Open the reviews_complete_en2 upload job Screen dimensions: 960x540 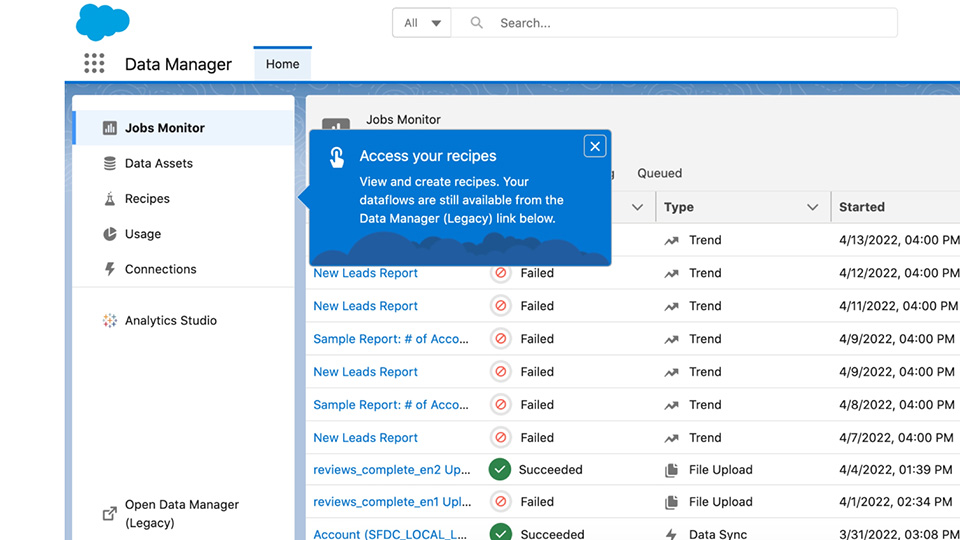(x=391, y=470)
